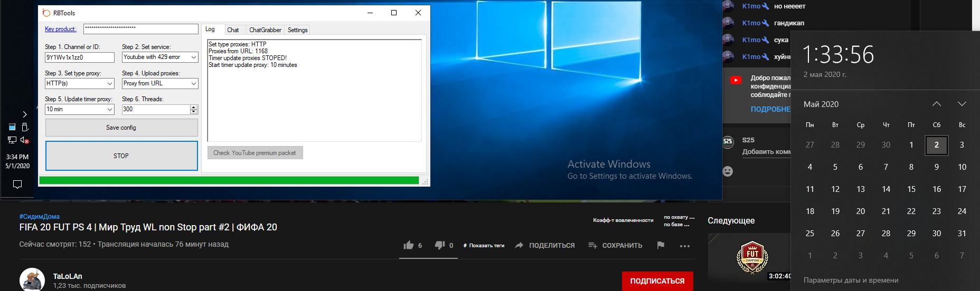Image resolution: width=980 pixels, height=291 pixels.
Task: Open the Settings tab
Action: click(297, 30)
